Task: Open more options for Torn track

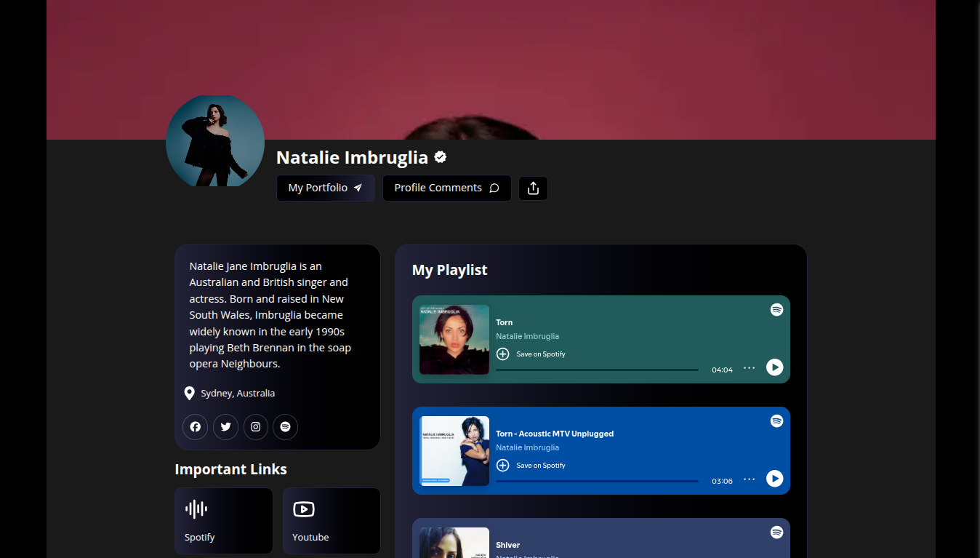Action: click(749, 368)
